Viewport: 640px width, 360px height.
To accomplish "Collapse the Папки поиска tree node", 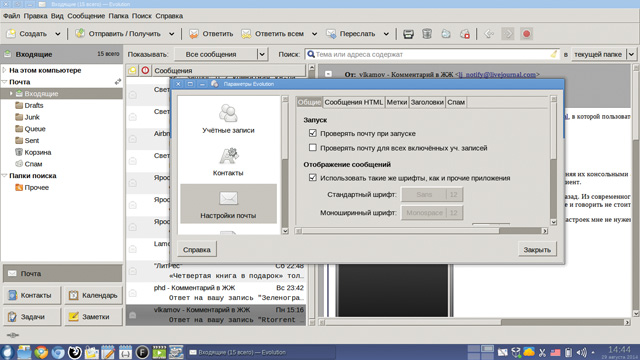I will [4, 176].
